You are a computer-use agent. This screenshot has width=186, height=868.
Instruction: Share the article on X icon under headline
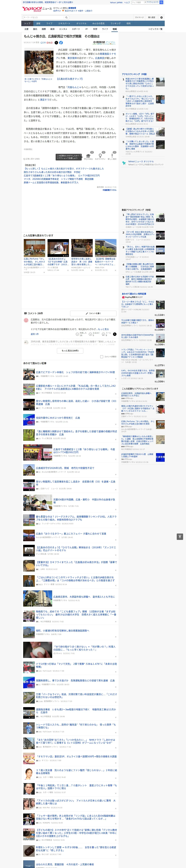click(56, 43)
